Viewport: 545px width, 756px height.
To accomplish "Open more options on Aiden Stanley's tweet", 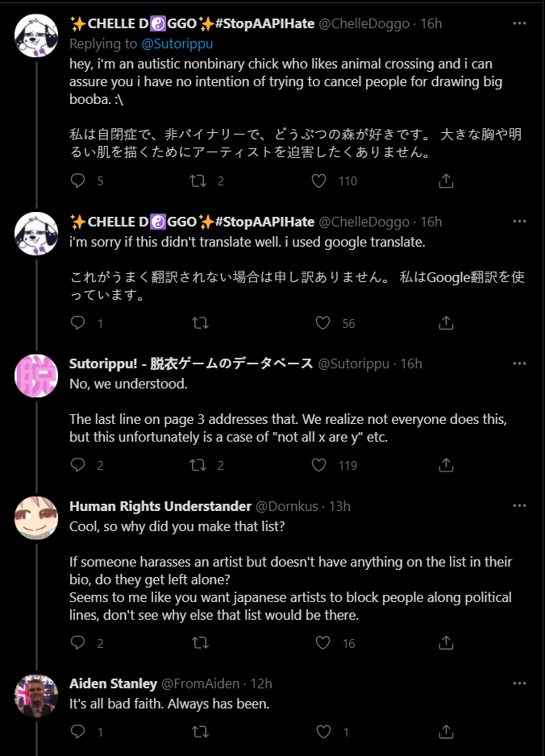I will tap(519, 683).
